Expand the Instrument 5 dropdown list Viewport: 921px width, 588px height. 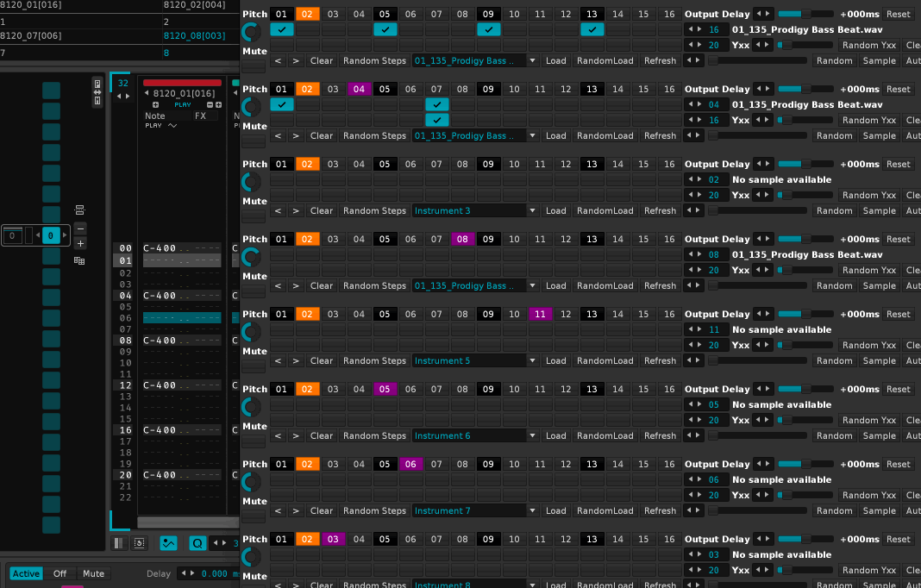pos(532,361)
